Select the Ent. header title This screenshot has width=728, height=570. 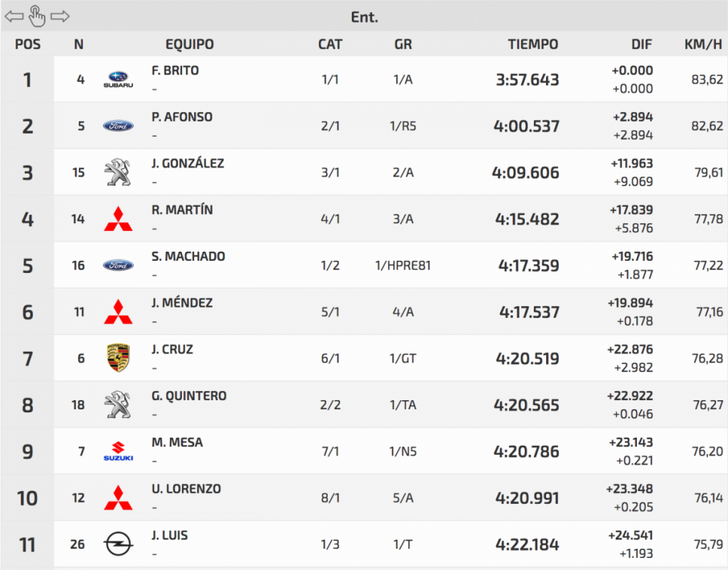pyautogui.click(x=364, y=16)
